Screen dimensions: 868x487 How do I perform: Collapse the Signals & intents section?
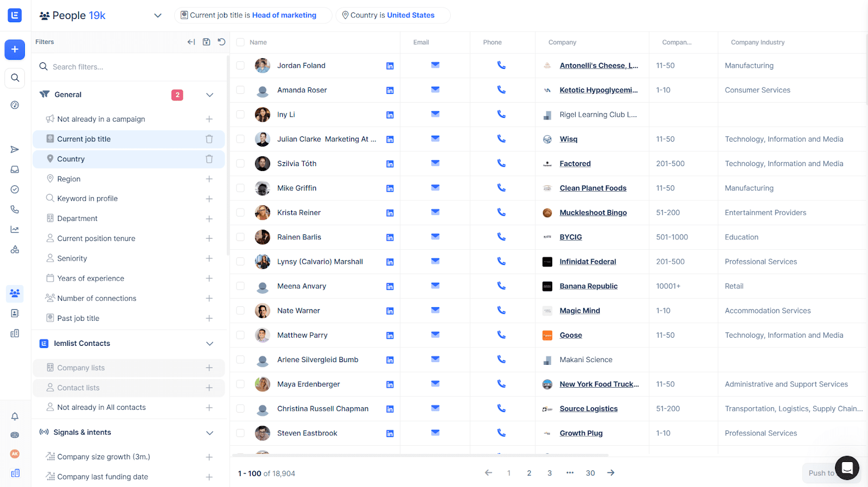click(x=209, y=433)
